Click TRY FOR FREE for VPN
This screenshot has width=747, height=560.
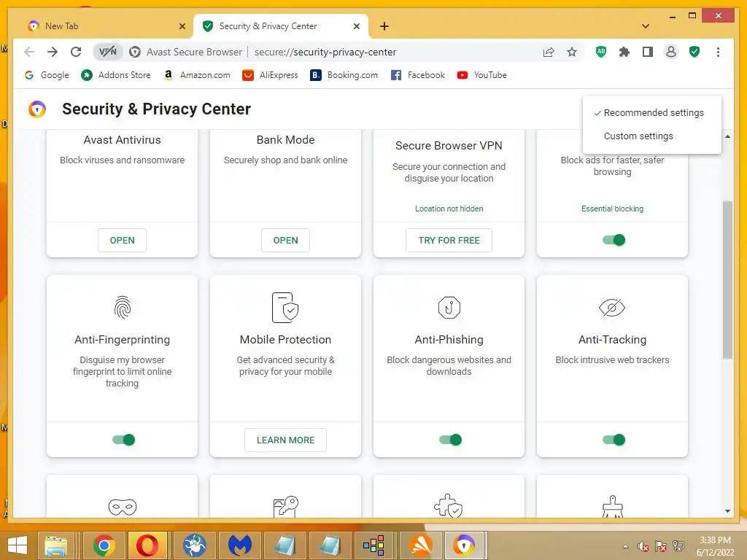coord(449,241)
